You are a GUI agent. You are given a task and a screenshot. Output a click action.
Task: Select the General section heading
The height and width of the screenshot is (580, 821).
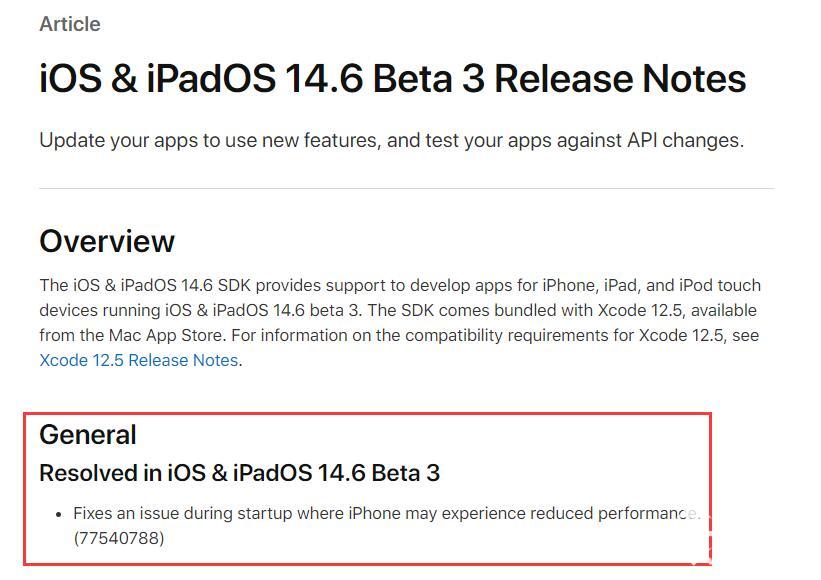[88, 435]
